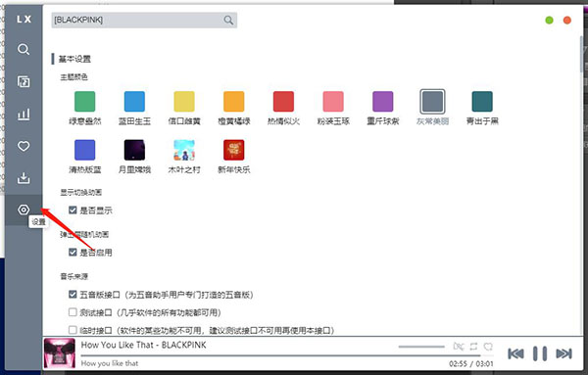Uncheck 是否显示 for switch animation
588x375 pixels.
pos(73,211)
